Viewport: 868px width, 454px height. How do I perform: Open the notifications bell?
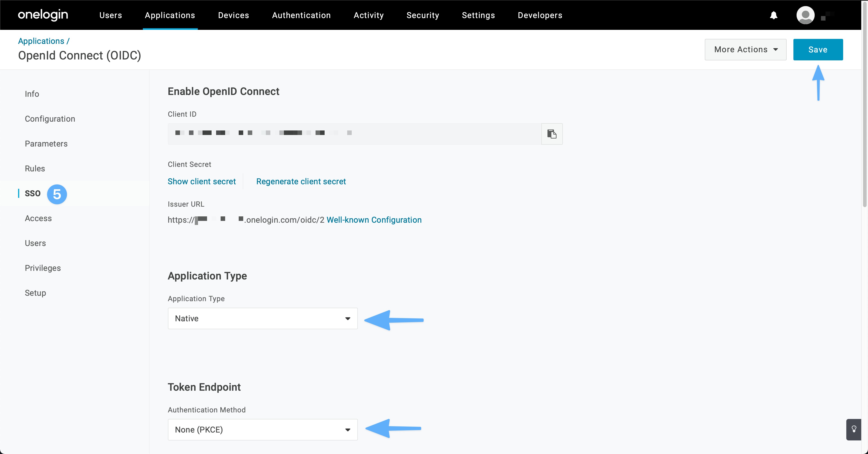coord(774,15)
